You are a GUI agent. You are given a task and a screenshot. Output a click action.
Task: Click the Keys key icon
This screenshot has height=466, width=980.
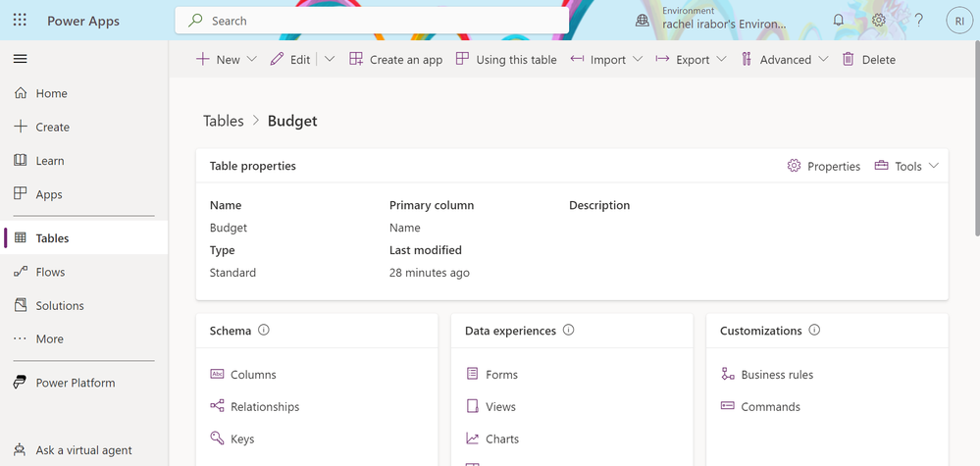[x=217, y=439]
